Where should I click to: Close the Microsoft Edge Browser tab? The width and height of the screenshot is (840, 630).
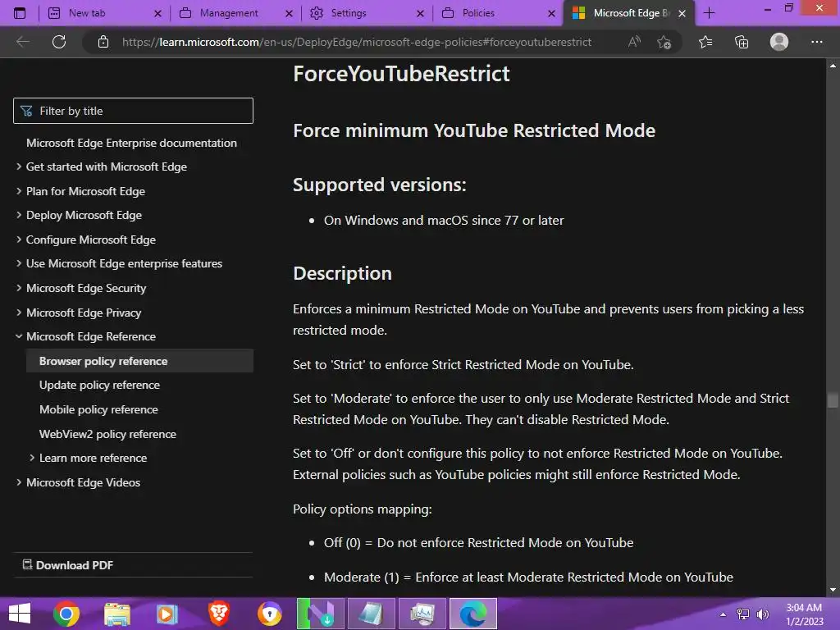tap(682, 13)
